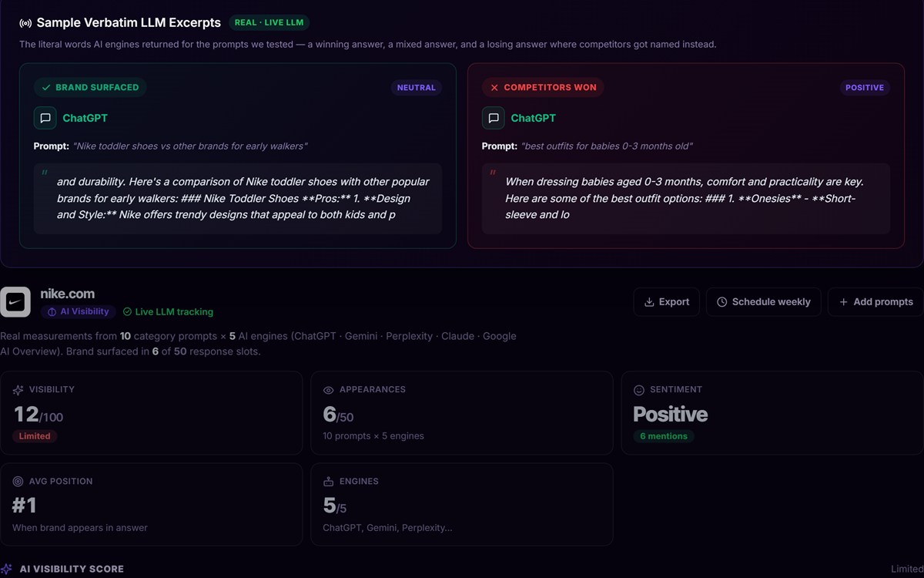Click the sparkle icon beside AI VISIBILITY SCORE
Image resolution: width=924 pixels, height=578 pixels.
pos(6,569)
